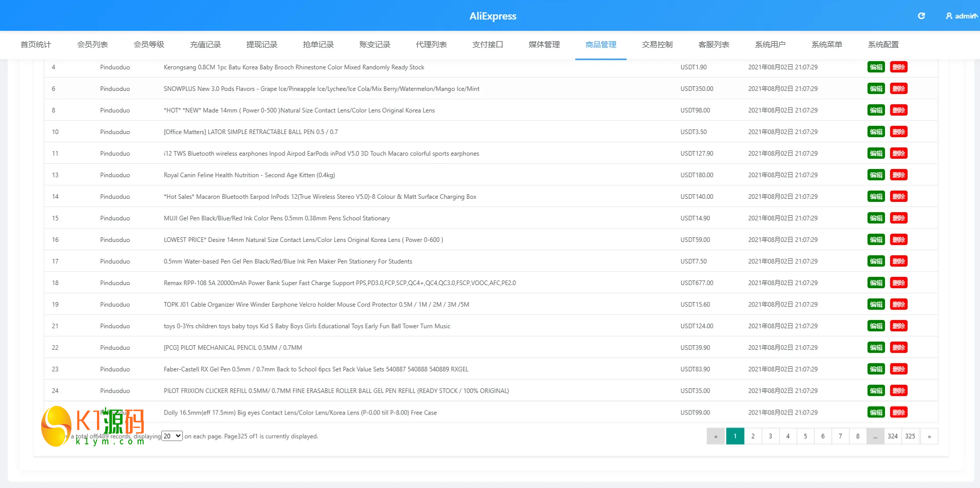The height and width of the screenshot is (488, 980).
Task: Click Pinduoduo in the Royal Canin row
Action: click(115, 175)
